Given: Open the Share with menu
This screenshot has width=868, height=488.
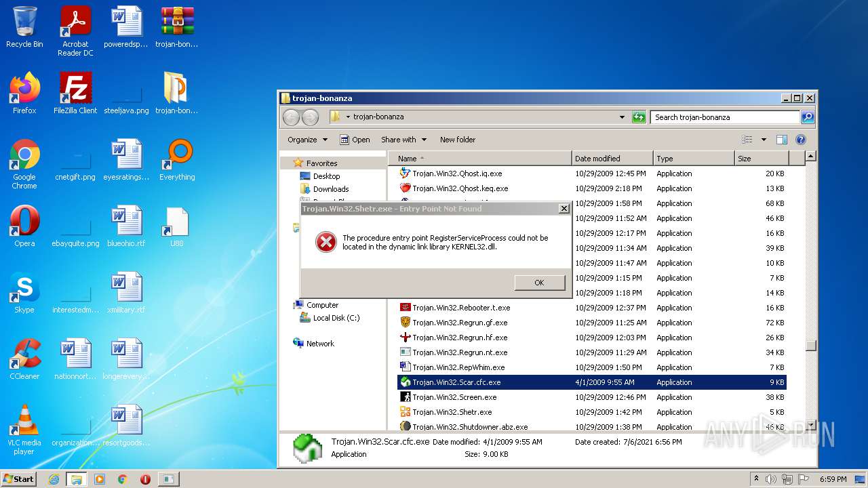Looking at the screenshot, I should click(403, 140).
